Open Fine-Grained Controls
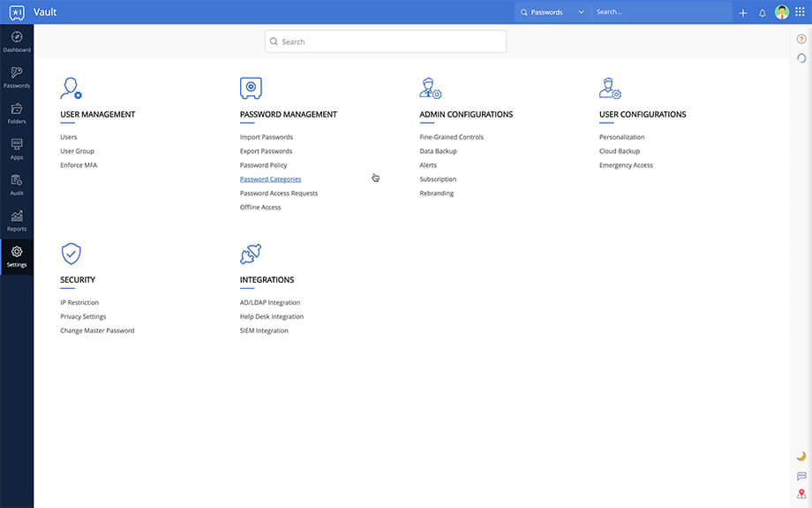Image resolution: width=812 pixels, height=508 pixels. pyautogui.click(x=451, y=137)
